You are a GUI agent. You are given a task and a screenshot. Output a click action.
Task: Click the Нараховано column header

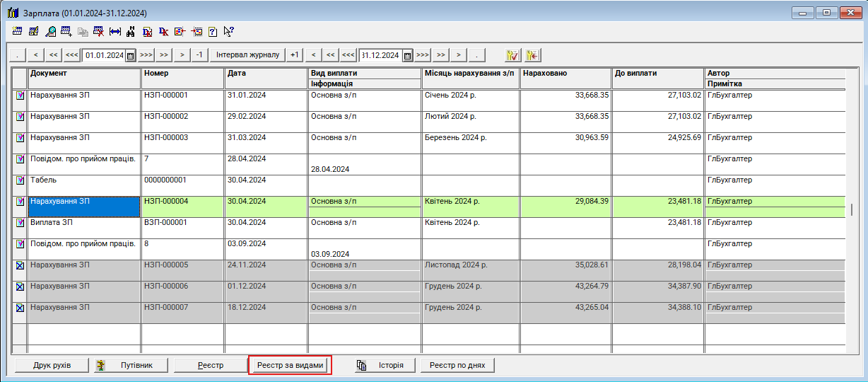pos(565,74)
